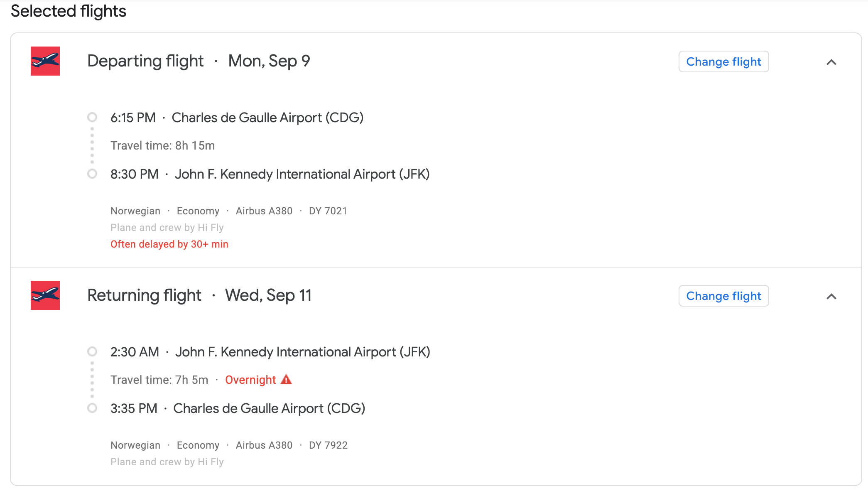The image size is (868, 496).
Task: Click flight number DY 7021
Action: point(328,211)
